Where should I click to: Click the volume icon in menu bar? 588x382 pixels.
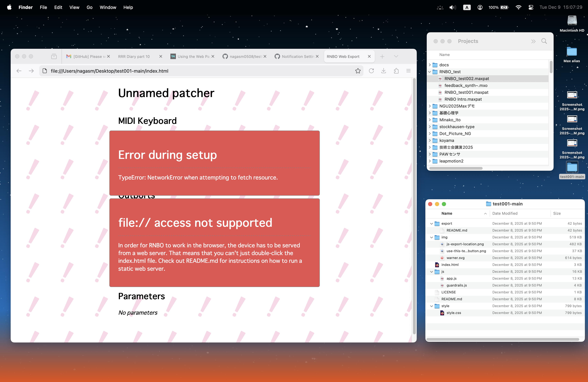click(452, 7)
